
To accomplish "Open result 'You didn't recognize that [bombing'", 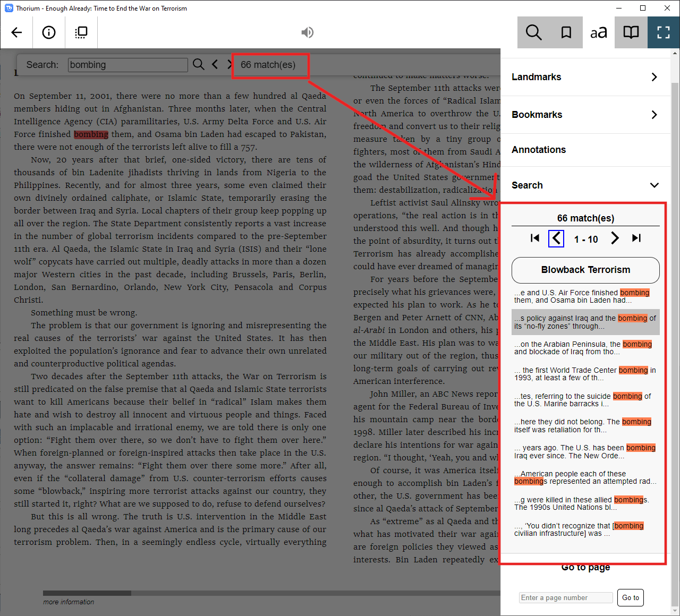I will pyautogui.click(x=585, y=529).
